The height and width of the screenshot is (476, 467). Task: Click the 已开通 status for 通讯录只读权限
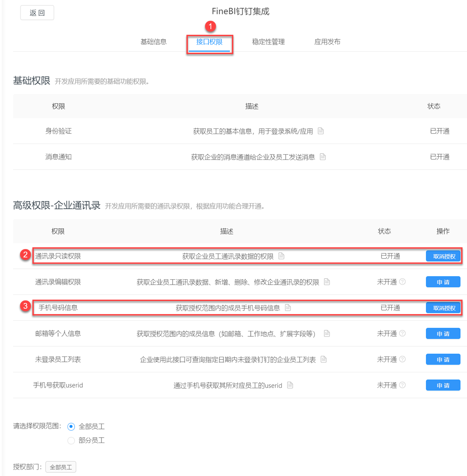tap(390, 256)
